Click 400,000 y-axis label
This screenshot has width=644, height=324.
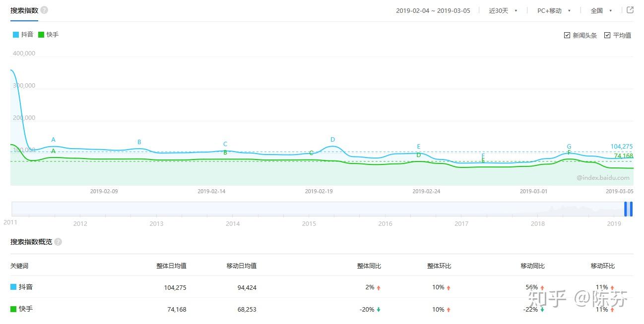pyautogui.click(x=23, y=54)
